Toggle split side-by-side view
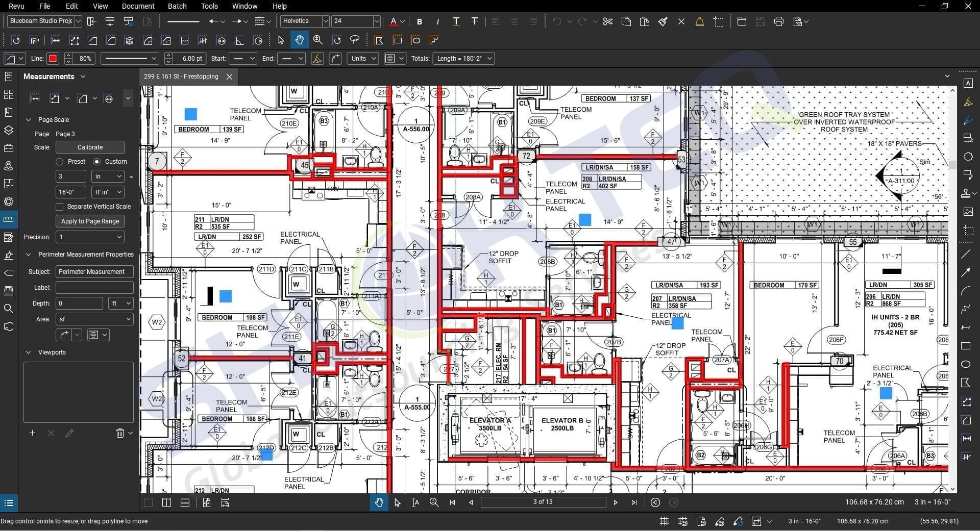This screenshot has width=980, height=531. tap(166, 502)
